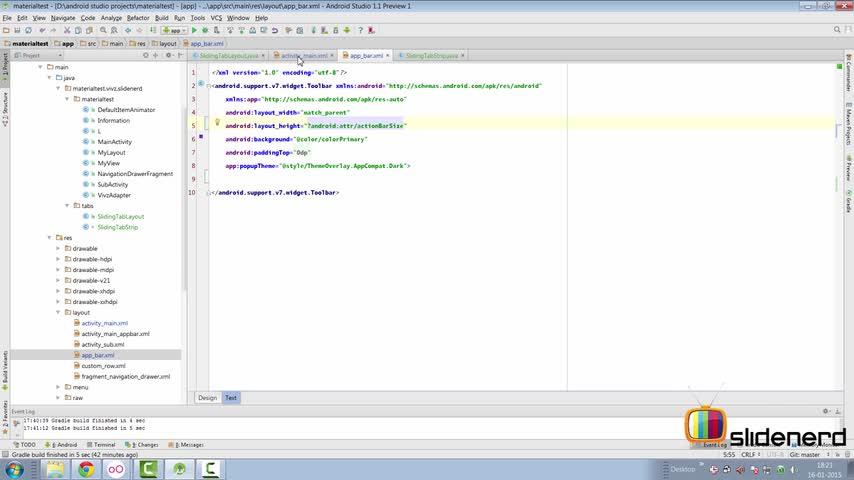Click the Redo toolbar icon
854x480 pixels.
(53, 31)
